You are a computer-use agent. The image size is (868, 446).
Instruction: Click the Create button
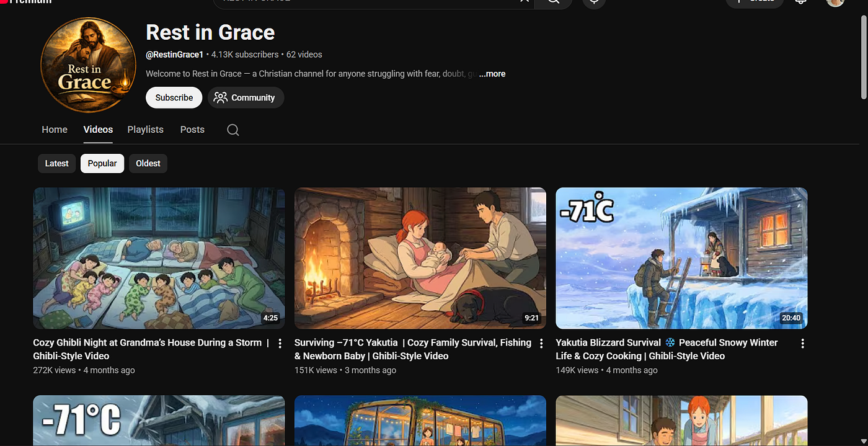[x=755, y=2]
